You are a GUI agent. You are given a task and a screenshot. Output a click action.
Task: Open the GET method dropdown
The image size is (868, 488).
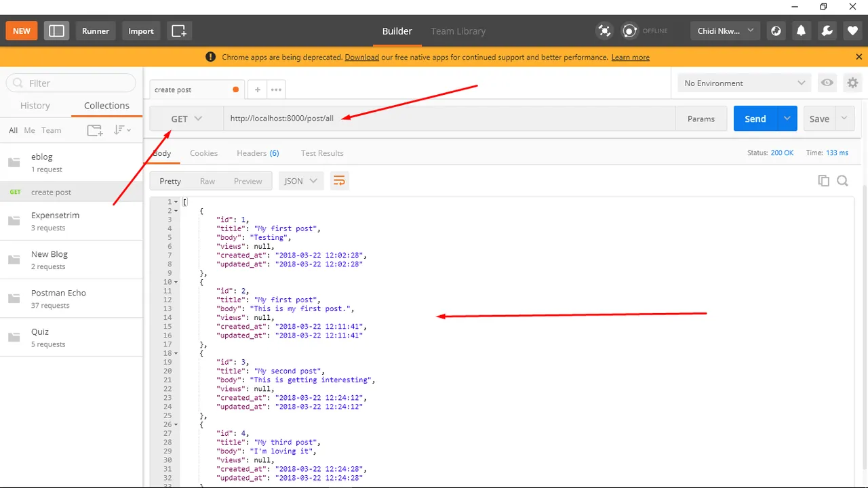[x=186, y=119]
